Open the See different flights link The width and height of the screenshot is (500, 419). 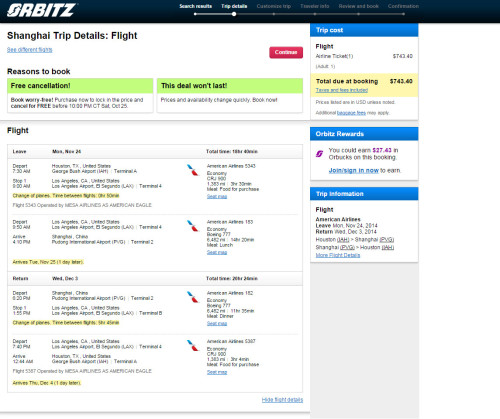[30, 50]
